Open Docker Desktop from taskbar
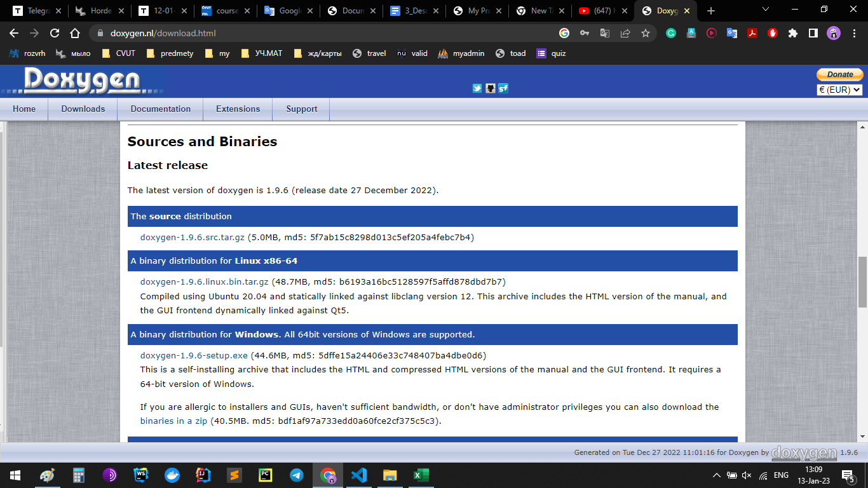868x488 pixels. [172, 475]
